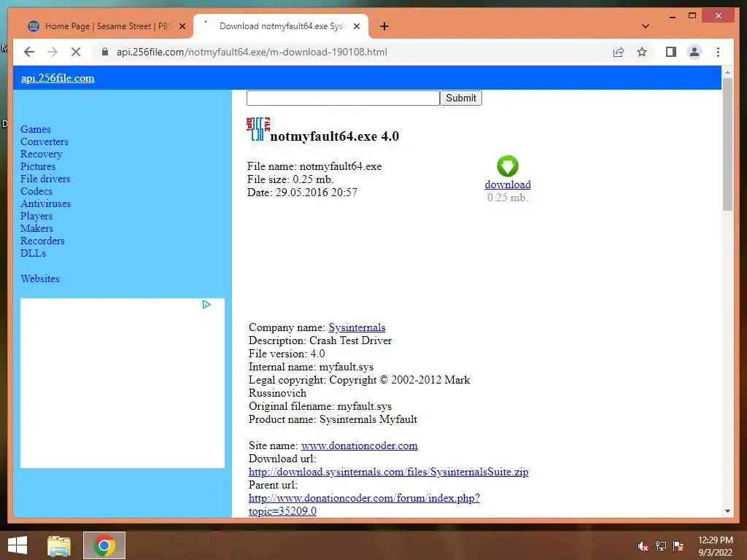Click the AdChoices icon in the ad

point(206,304)
